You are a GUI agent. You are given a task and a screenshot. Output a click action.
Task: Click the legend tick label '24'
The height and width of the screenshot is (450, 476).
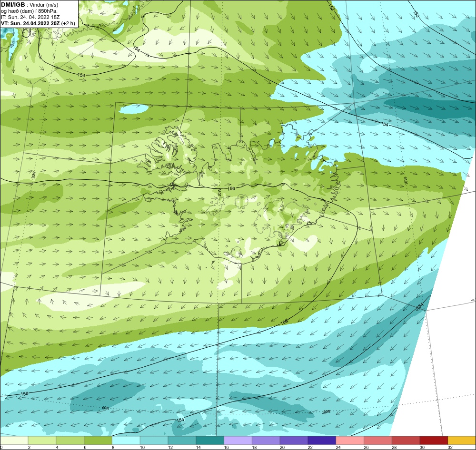click(338, 447)
